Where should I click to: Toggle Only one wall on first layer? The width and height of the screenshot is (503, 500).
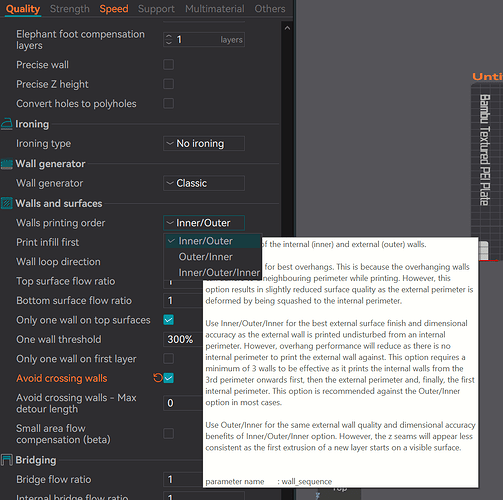click(168, 359)
